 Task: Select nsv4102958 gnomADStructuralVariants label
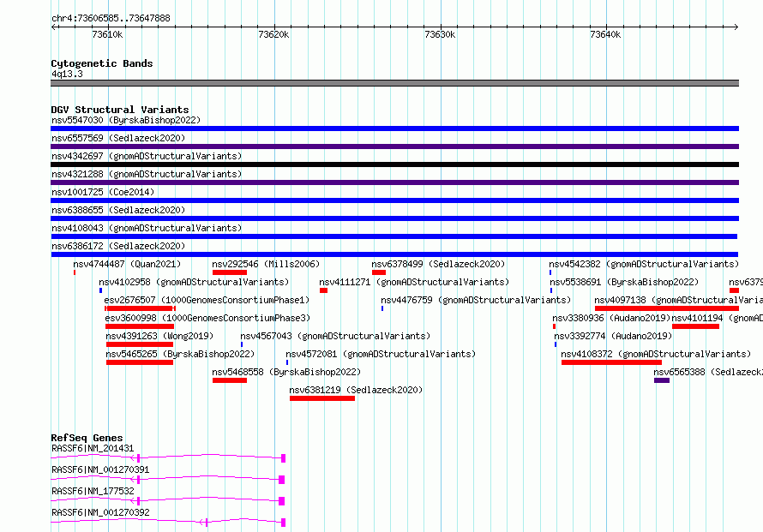(194, 282)
